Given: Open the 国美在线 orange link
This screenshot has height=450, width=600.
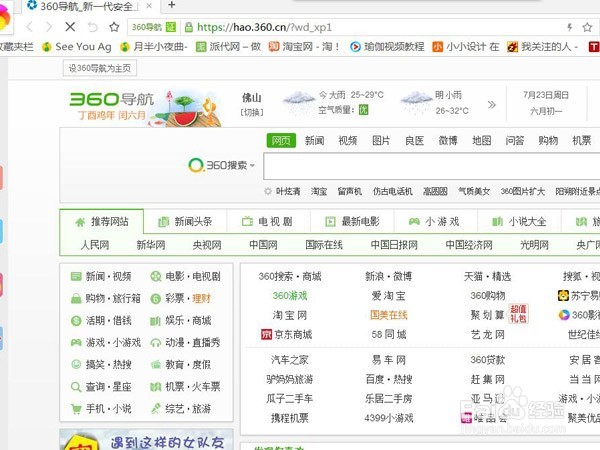Looking at the screenshot, I should pyautogui.click(x=388, y=315).
